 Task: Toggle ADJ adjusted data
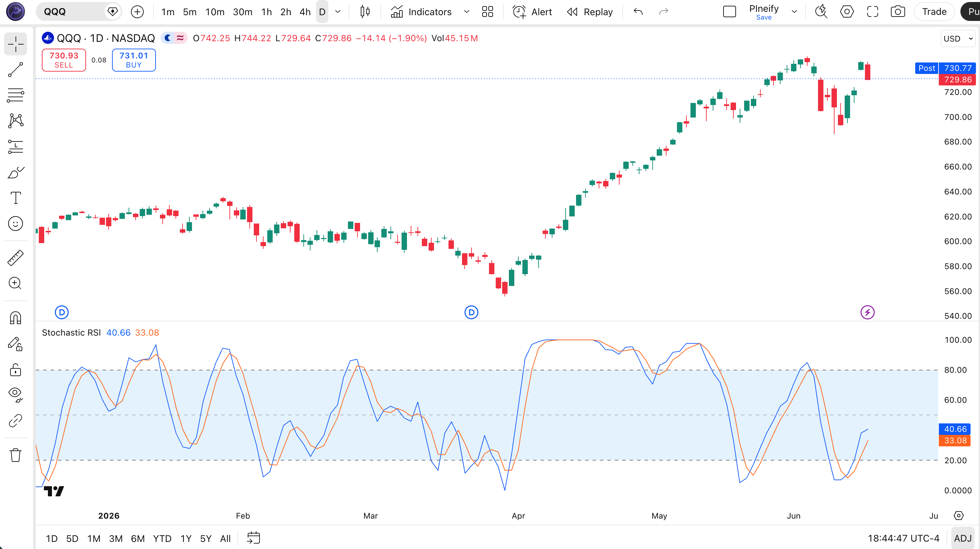coord(963,538)
